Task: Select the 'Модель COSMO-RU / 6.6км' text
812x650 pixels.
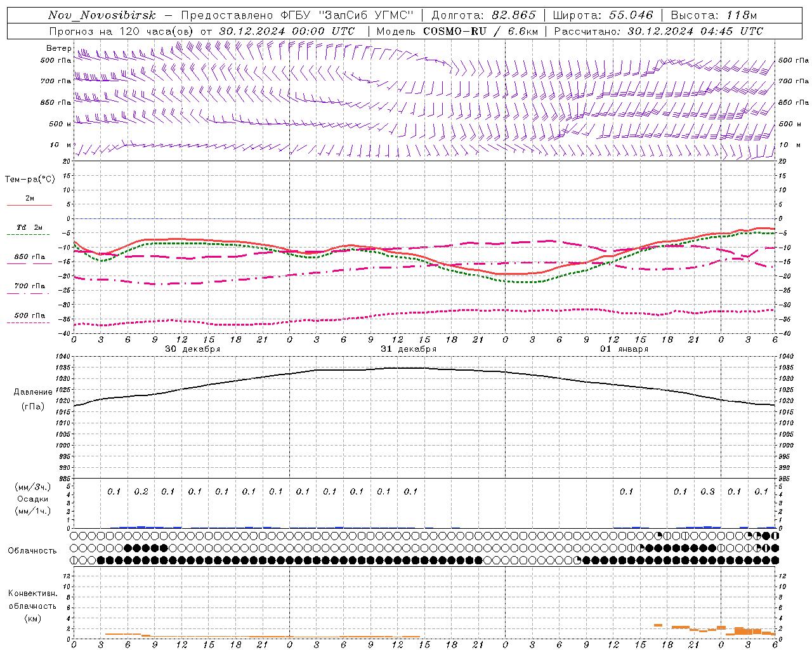Action: click(457, 31)
